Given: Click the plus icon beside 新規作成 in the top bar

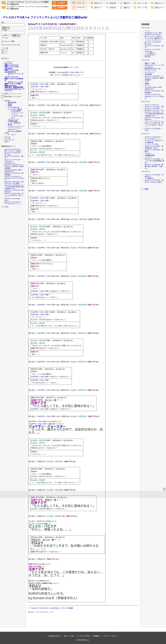Looking at the screenshot, I should [107, 3].
